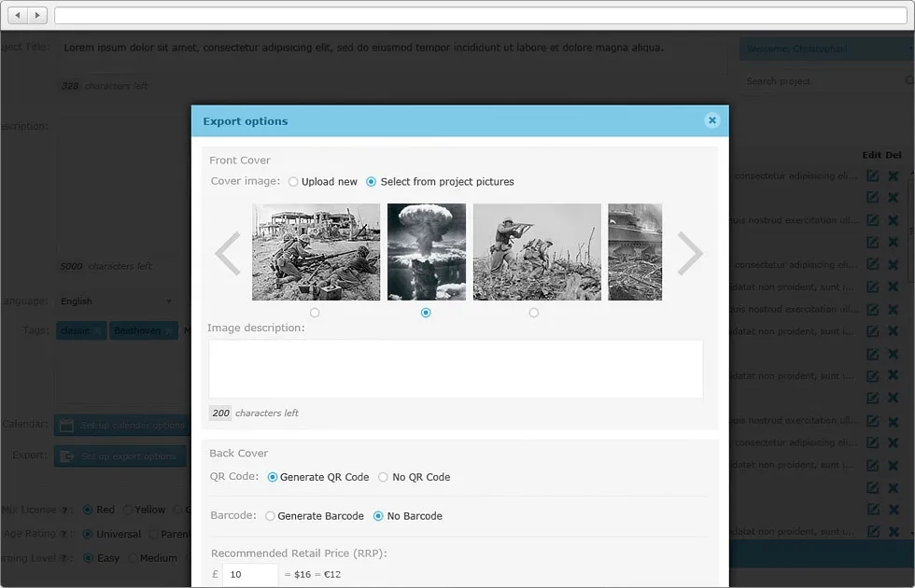Click the Language dropdown arrow
This screenshot has width=915, height=588.
tap(169, 301)
